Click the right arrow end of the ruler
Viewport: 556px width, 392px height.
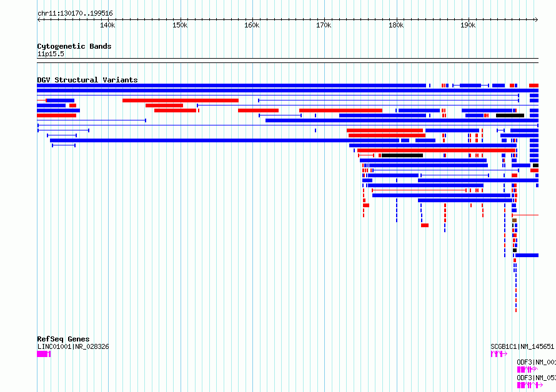point(537,20)
